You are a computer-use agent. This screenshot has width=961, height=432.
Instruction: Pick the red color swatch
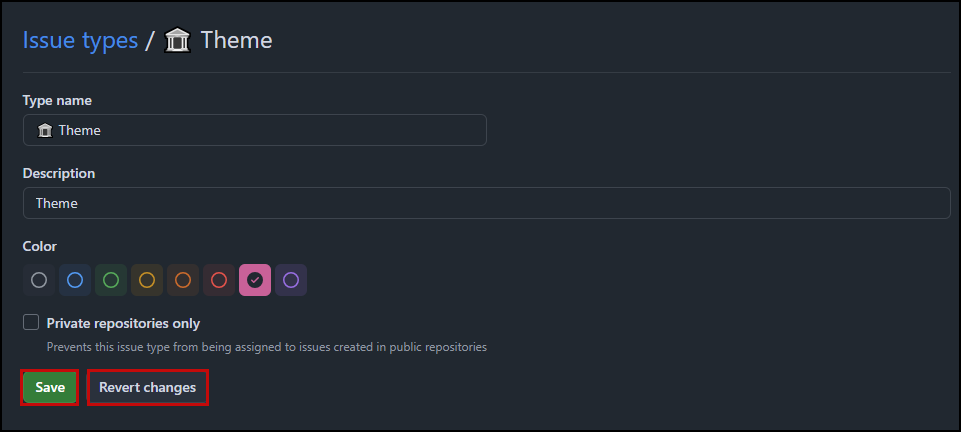[x=219, y=280]
